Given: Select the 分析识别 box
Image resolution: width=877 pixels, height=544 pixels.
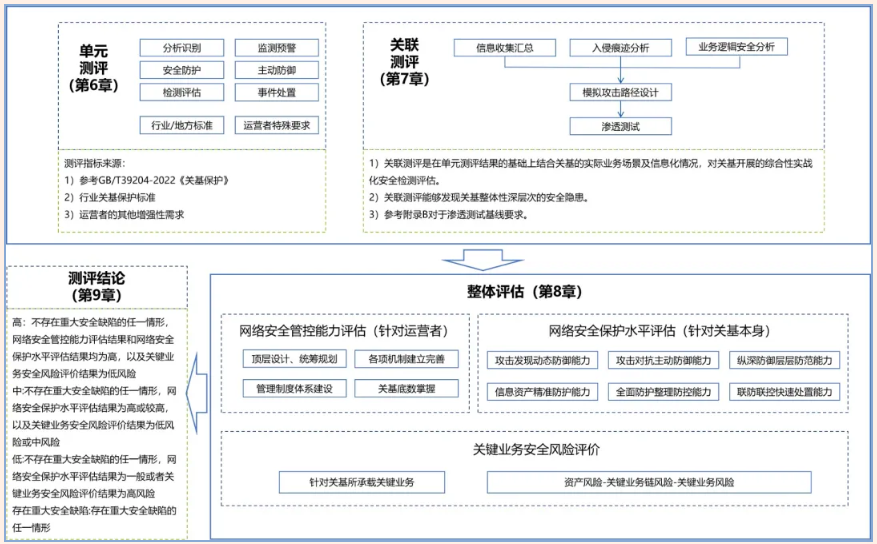Looking at the screenshot, I should tap(182, 48).
